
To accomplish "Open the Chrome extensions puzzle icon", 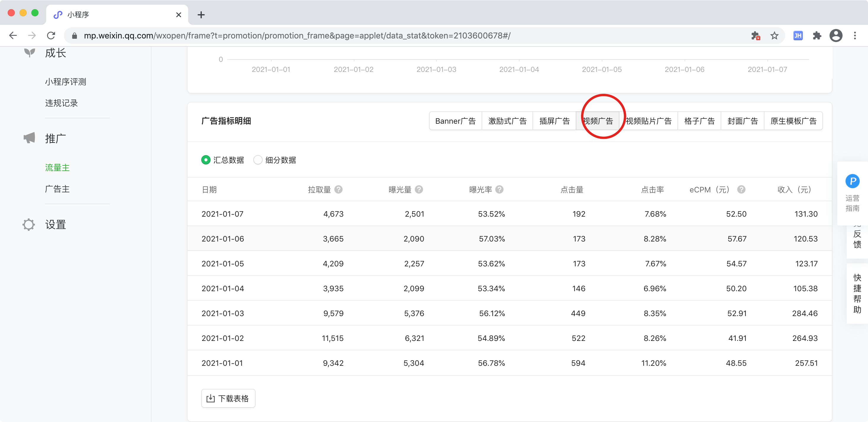I will point(817,36).
